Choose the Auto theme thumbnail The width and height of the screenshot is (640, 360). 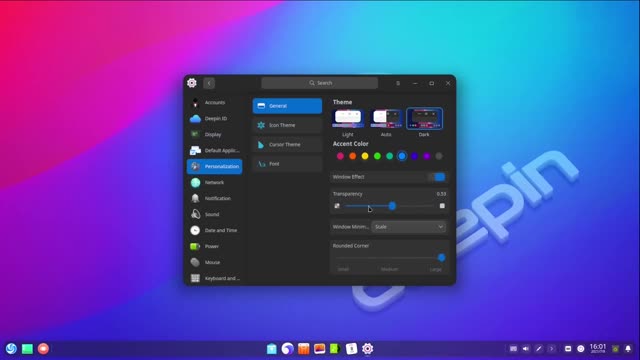386,118
